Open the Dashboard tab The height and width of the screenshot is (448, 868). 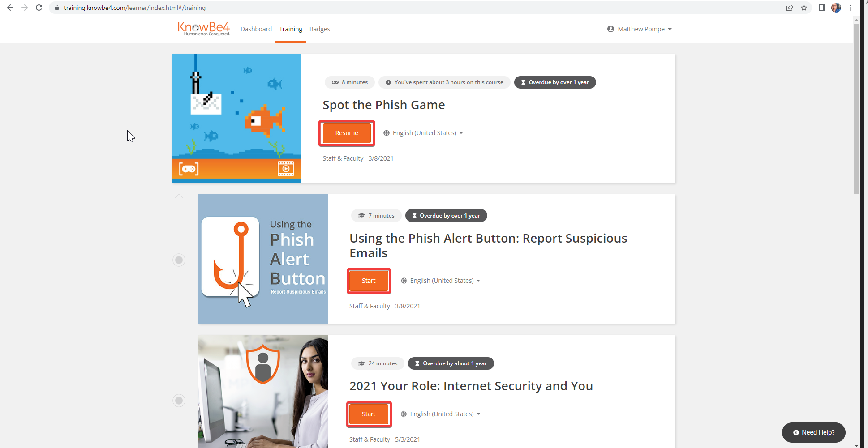point(256,29)
